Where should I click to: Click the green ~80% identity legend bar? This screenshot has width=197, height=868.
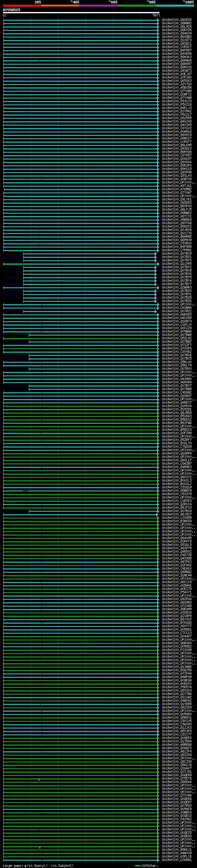[x=137, y=6]
